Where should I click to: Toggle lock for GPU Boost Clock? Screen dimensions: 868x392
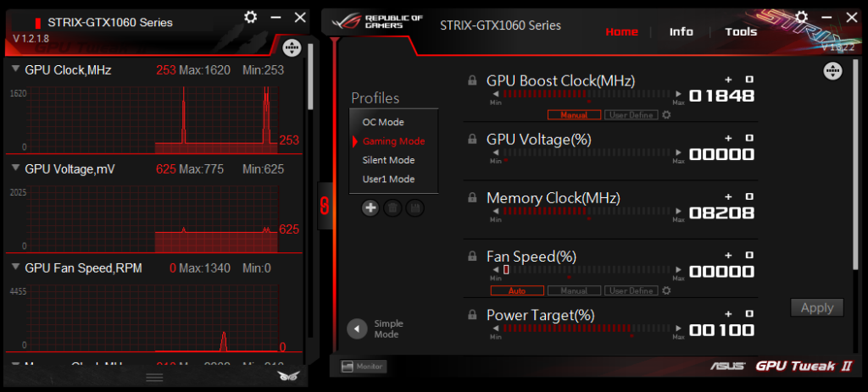pos(472,80)
